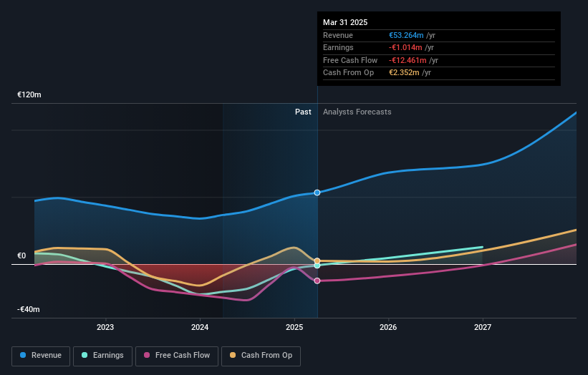This screenshot has height=375, width=588.
Task: Click the Cash From Op orange data marker
Action: 317,260
